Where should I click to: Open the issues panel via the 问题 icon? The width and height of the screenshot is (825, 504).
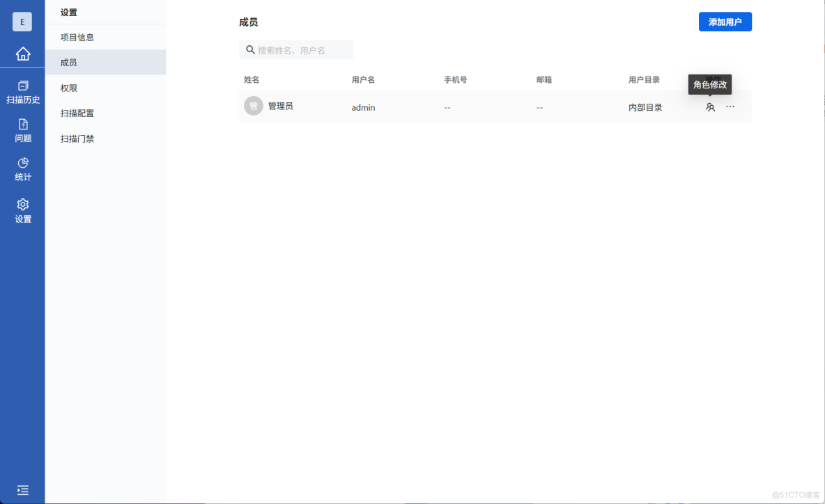(x=23, y=131)
